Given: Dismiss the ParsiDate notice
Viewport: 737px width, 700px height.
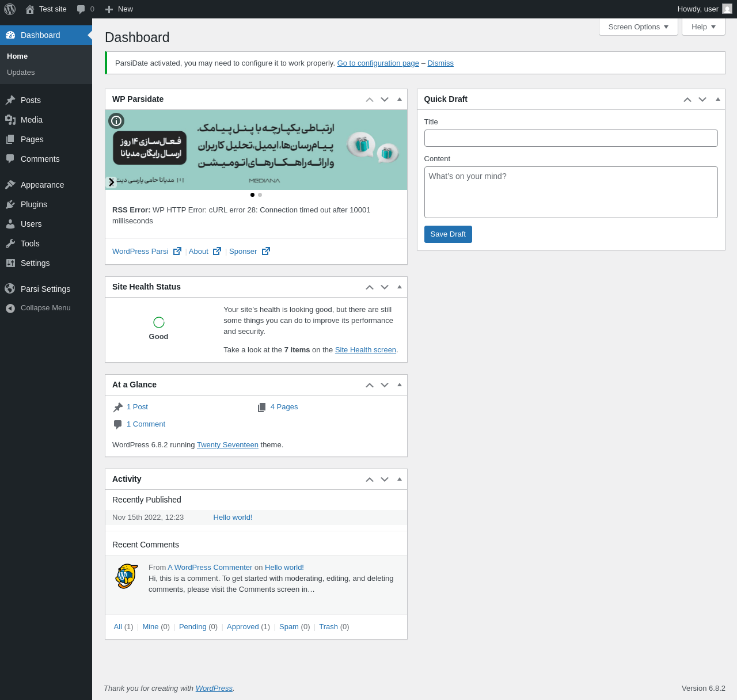Looking at the screenshot, I should [440, 63].
